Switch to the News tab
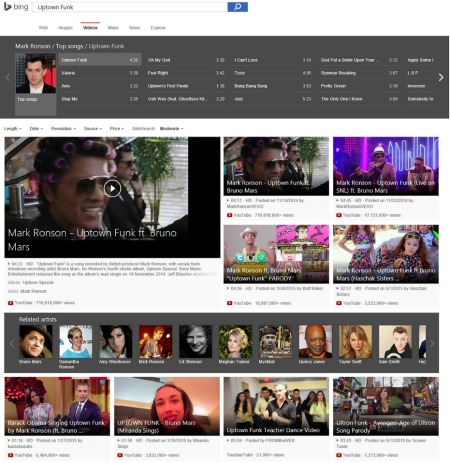This screenshot has width=450, height=463. 134,28
